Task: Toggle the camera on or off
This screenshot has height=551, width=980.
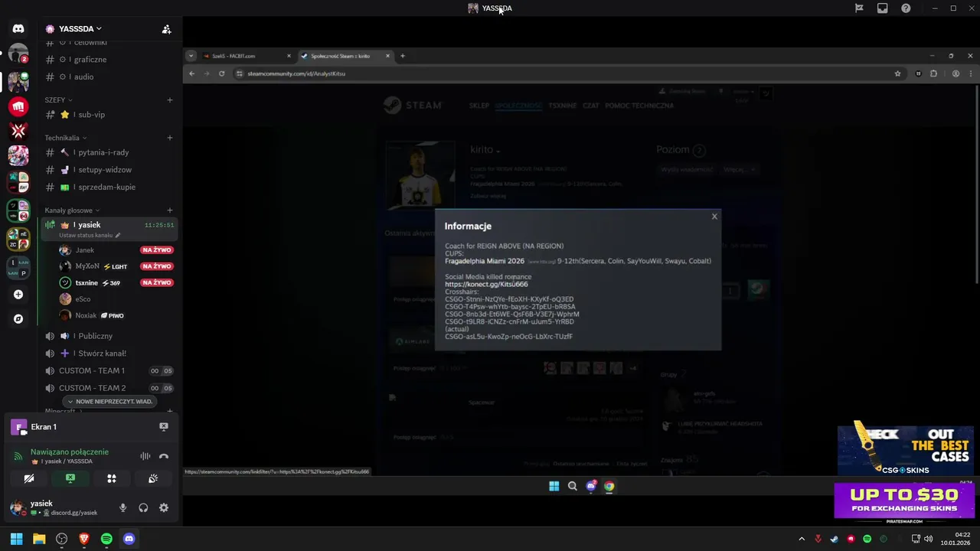Action: pos(29,478)
